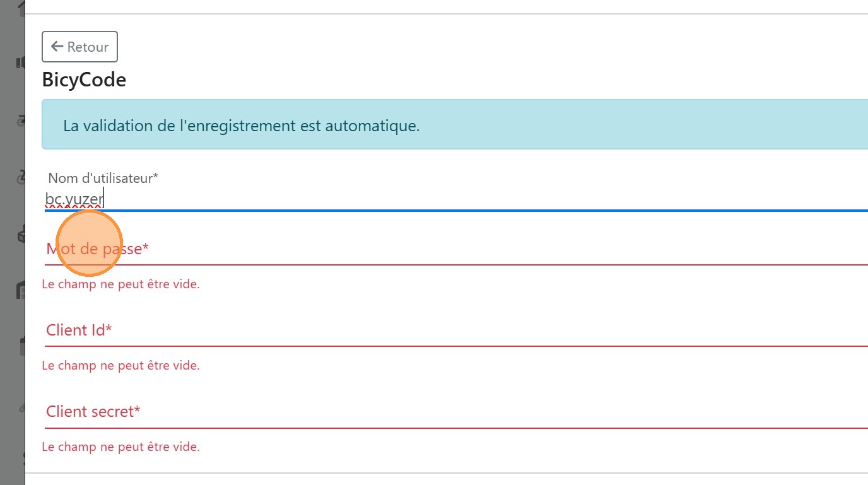Select the wrench icon in dimmed sidebar

[21, 407]
